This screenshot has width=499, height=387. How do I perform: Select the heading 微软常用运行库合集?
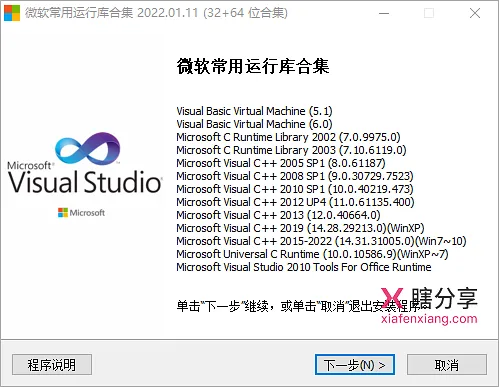point(253,66)
